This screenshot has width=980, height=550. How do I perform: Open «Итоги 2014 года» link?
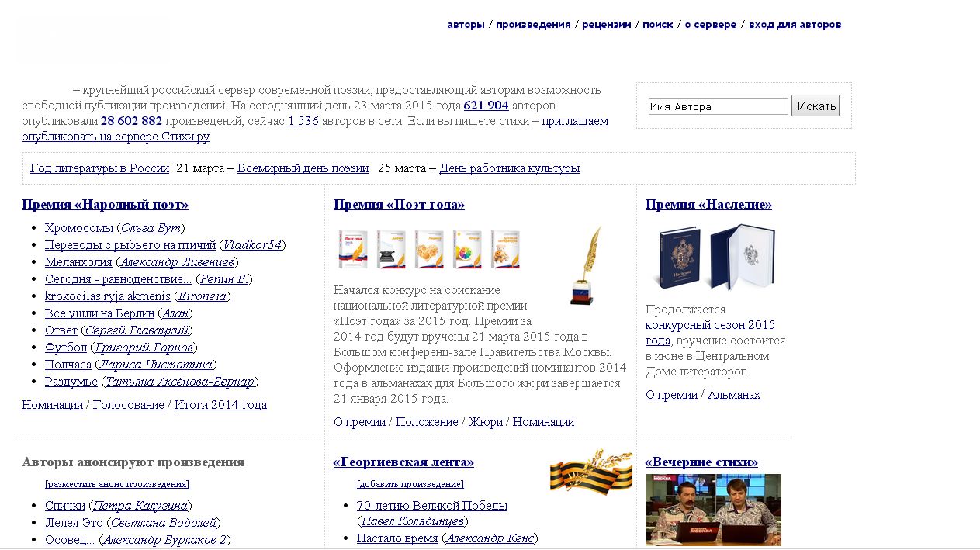(x=220, y=405)
